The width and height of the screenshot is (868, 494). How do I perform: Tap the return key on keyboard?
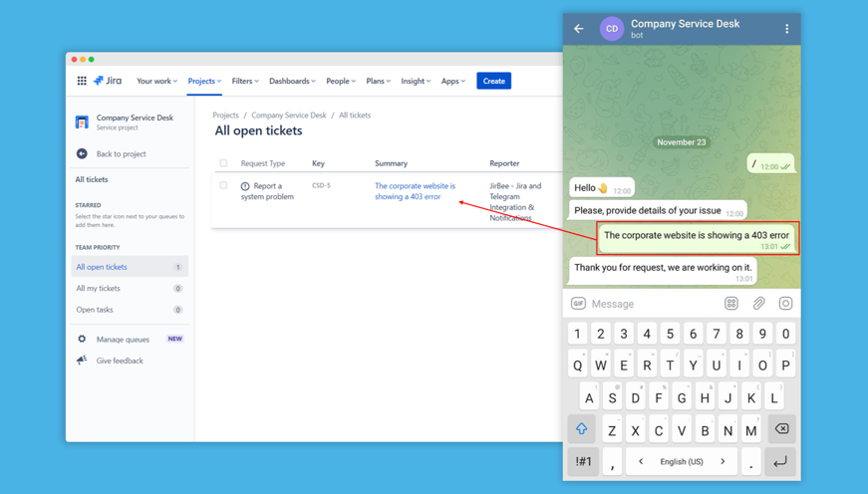coord(780,461)
